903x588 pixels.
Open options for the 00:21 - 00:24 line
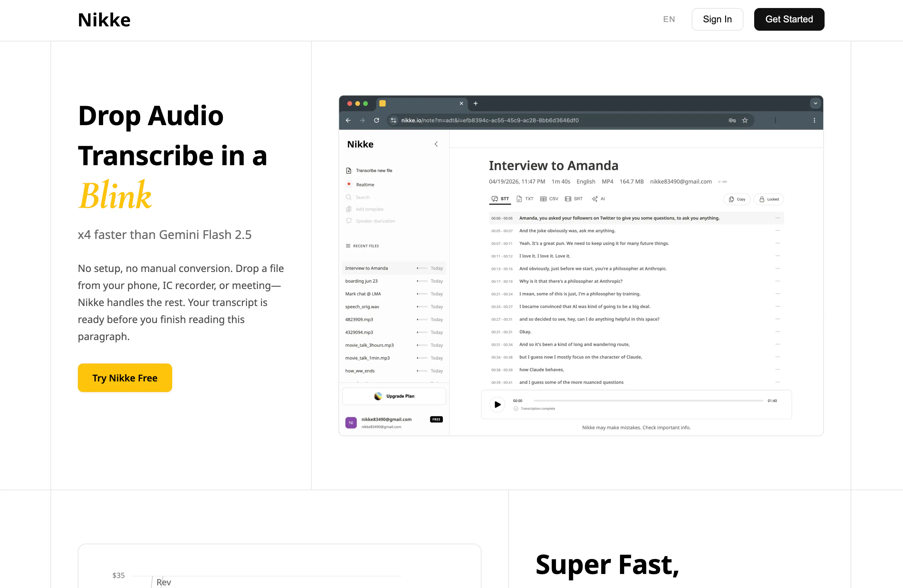[x=778, y=294]
